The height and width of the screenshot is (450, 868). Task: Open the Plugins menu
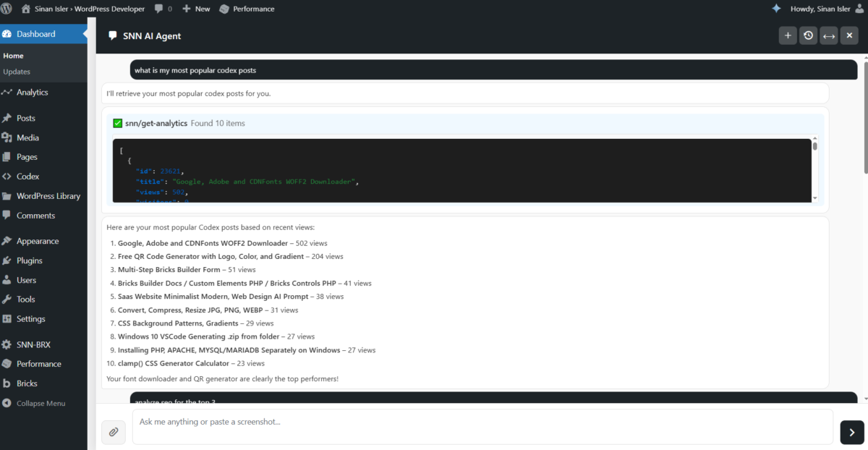(30, 260)
